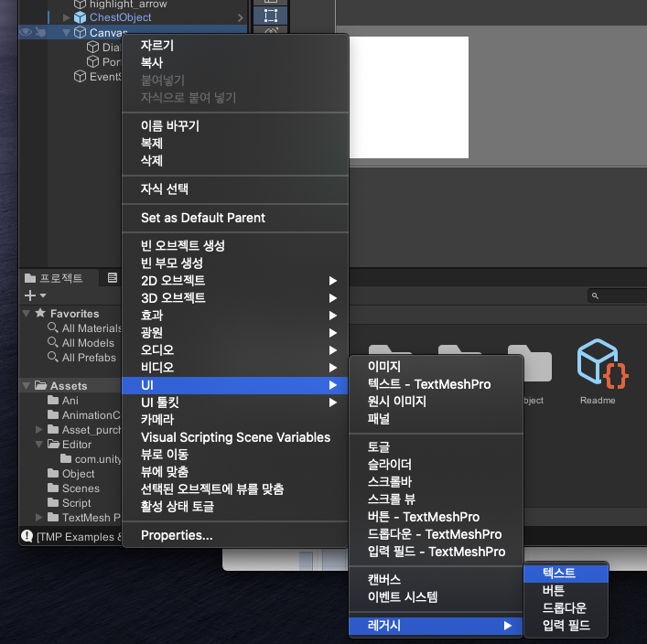Image resolution: width=647 pixels, height=644 pixels.
Task: Expand the TextMesh Pro folder
Action: 39,518
